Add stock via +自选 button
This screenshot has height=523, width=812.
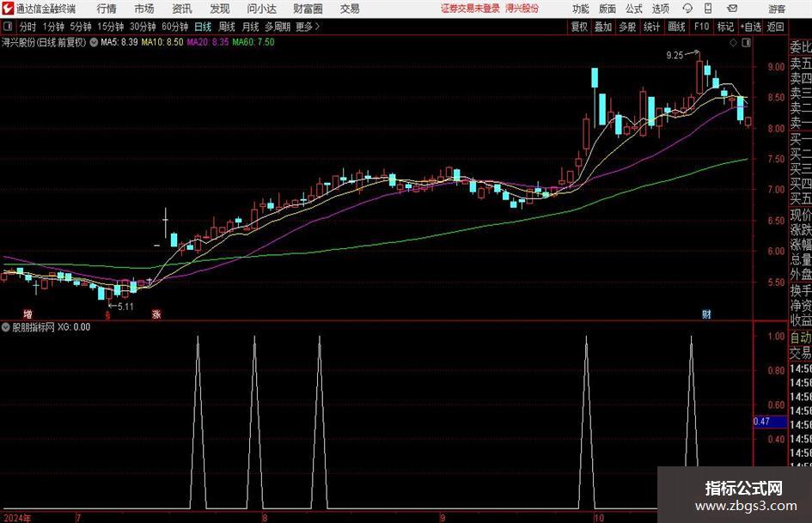click(750, 27)
